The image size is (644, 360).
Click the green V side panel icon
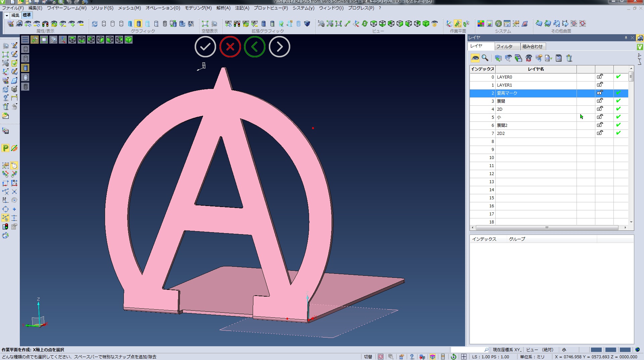click(x=640, y=47)
